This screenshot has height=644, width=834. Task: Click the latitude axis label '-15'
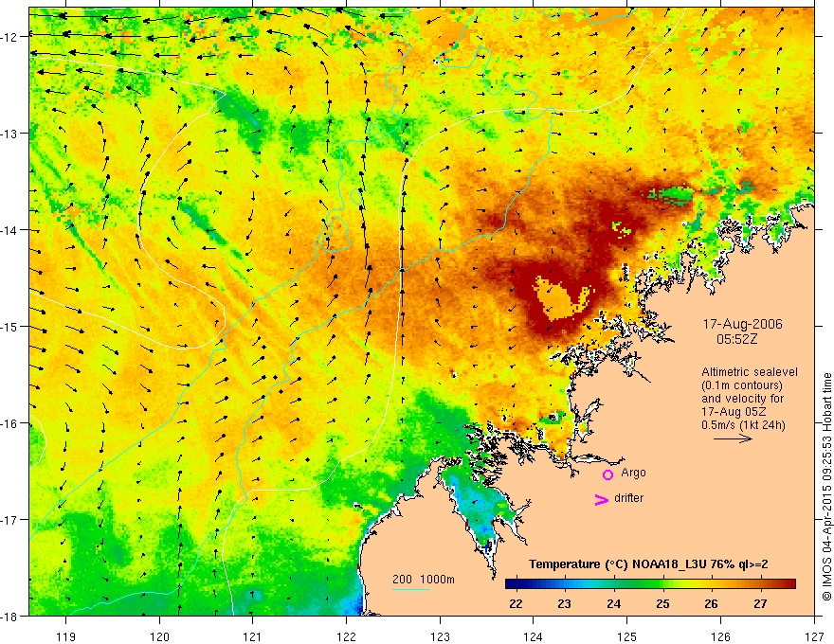coord(10,327)
